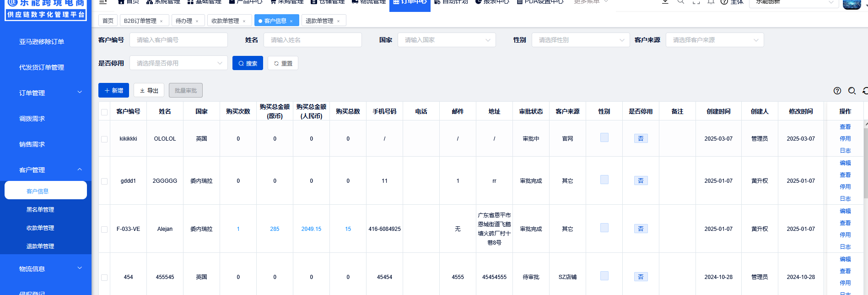Close the B2B订单管理 tab
The width and height of the screenshot is (868, 295).
tap(162, 21)
